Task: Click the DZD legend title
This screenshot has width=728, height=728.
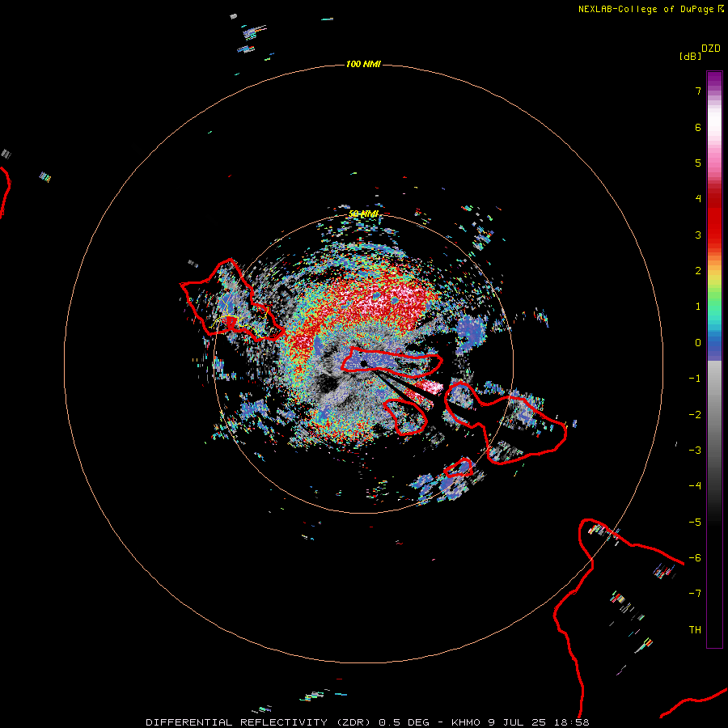Action: point(711,49)
